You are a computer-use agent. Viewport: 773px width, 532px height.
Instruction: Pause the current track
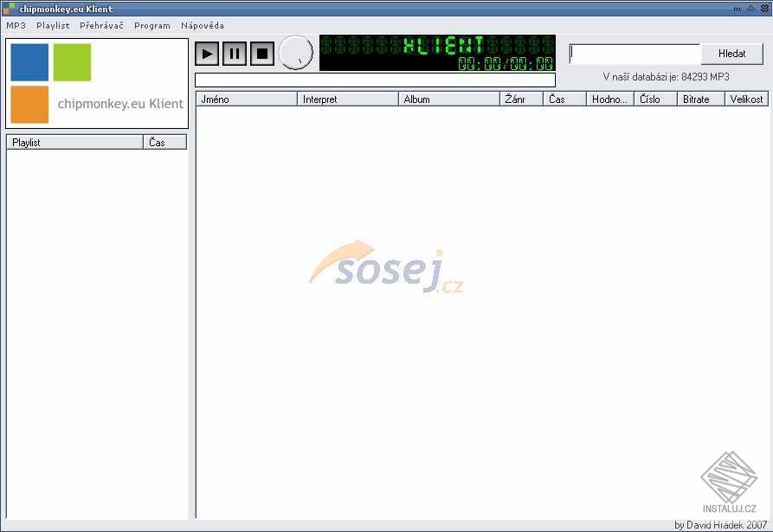[235, 54]
